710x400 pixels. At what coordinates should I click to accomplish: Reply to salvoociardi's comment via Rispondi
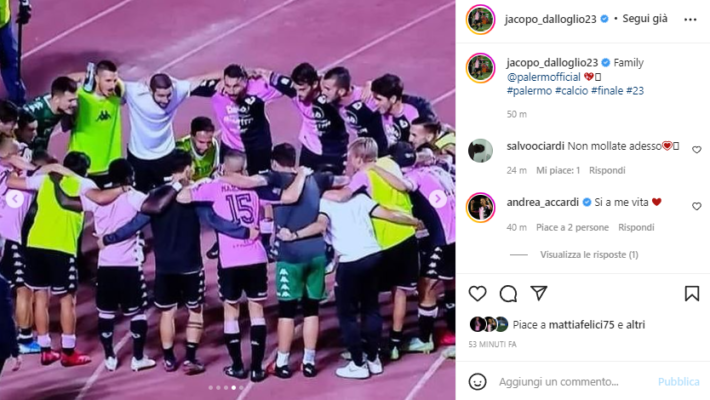pyautogui.click(x=607, y=170)
